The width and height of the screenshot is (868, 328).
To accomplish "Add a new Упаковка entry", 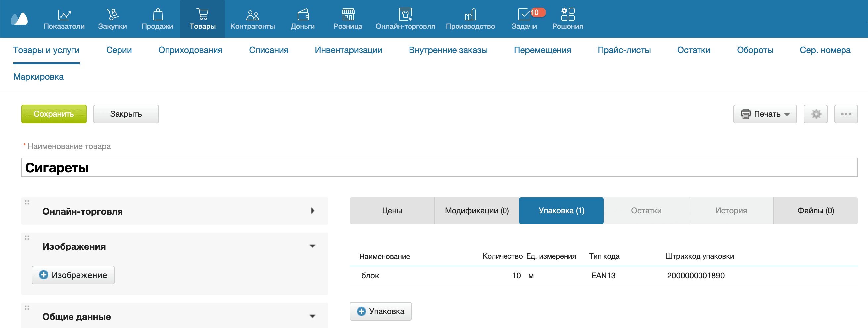I will pos(380,311).
